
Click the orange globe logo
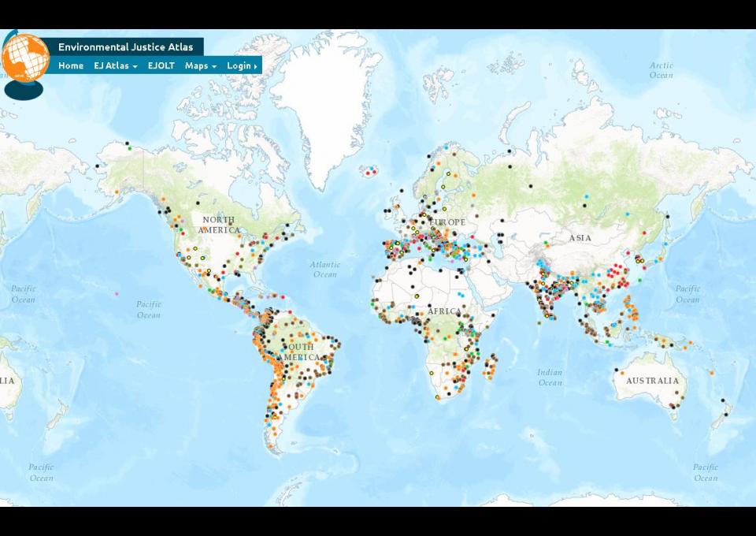[25, 58]
